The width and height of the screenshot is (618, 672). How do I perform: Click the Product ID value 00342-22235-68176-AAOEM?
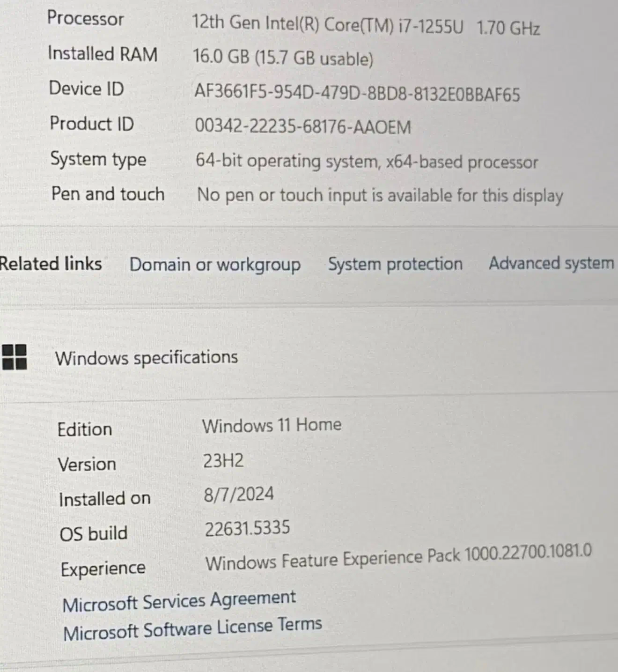pyautogui.click(x=303, y=127)
